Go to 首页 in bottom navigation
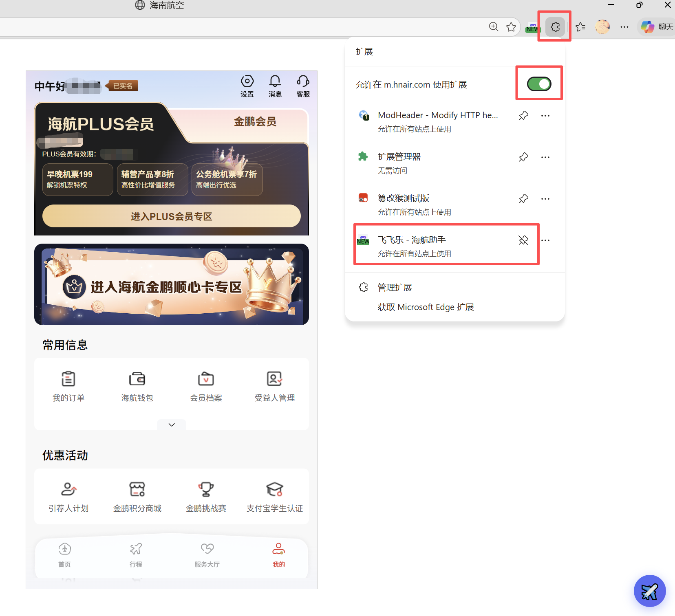675x616 pixels. point(65,555)
